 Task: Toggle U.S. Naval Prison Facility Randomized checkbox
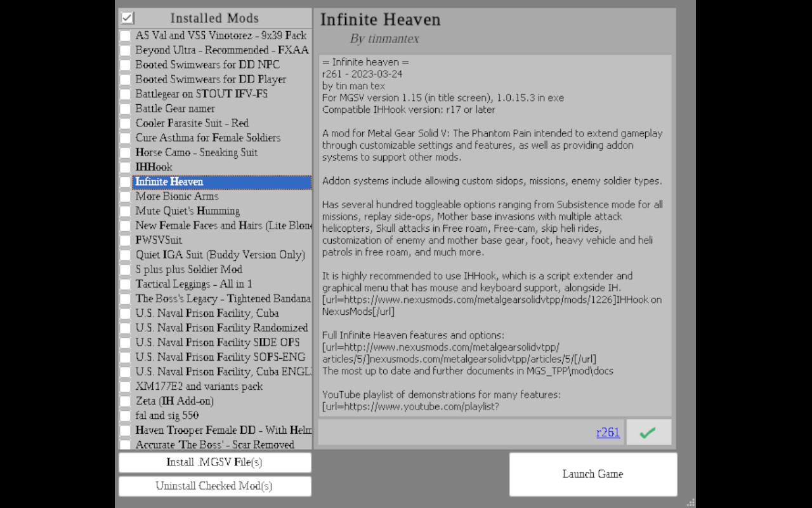tap(125, 328)
